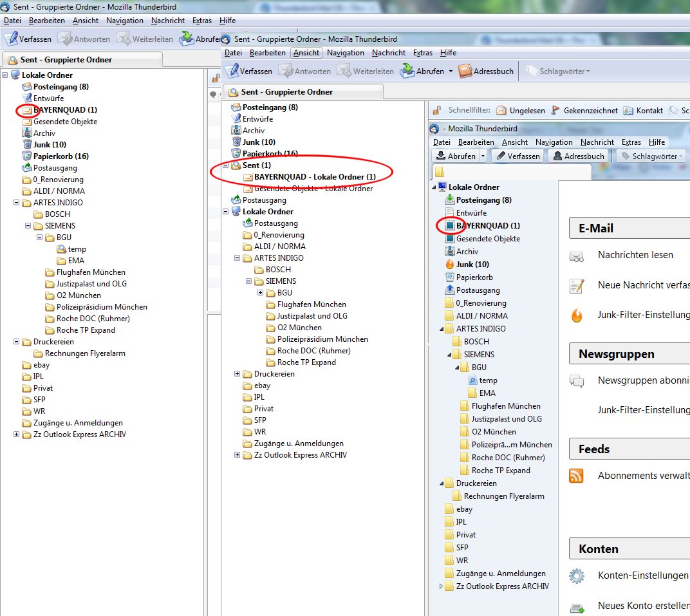Select Roche TP Expand in right window
The image size is (690, 616).
[x=501, y=471]
